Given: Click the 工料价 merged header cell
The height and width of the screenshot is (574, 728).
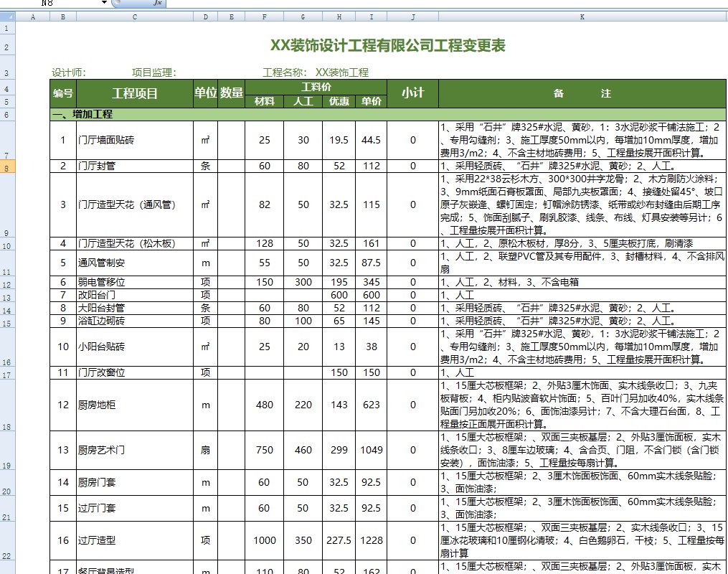Looking at the screenshot, I should [316, 87].
